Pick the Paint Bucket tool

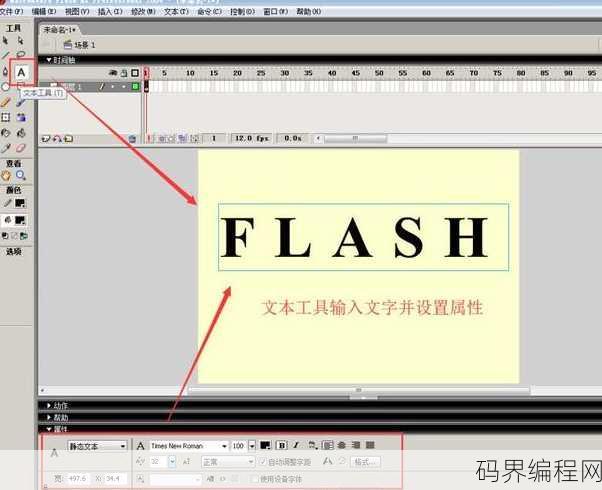[x=21, y=133]
